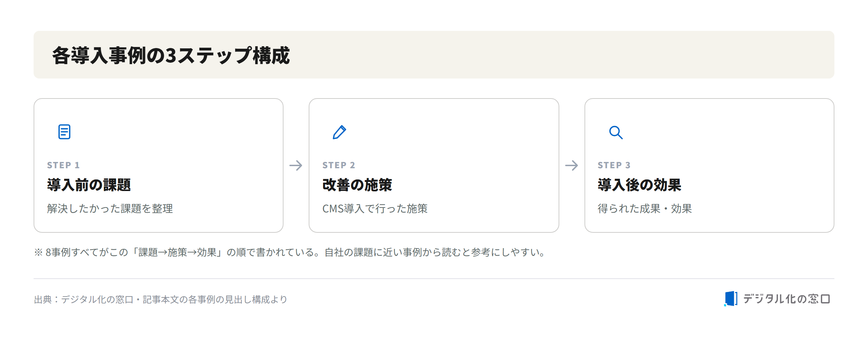The image size is (868, 340).
Task: Click the magnifying glass icon in Step 3
Action: pyautogui.click(x=616, y=132)
